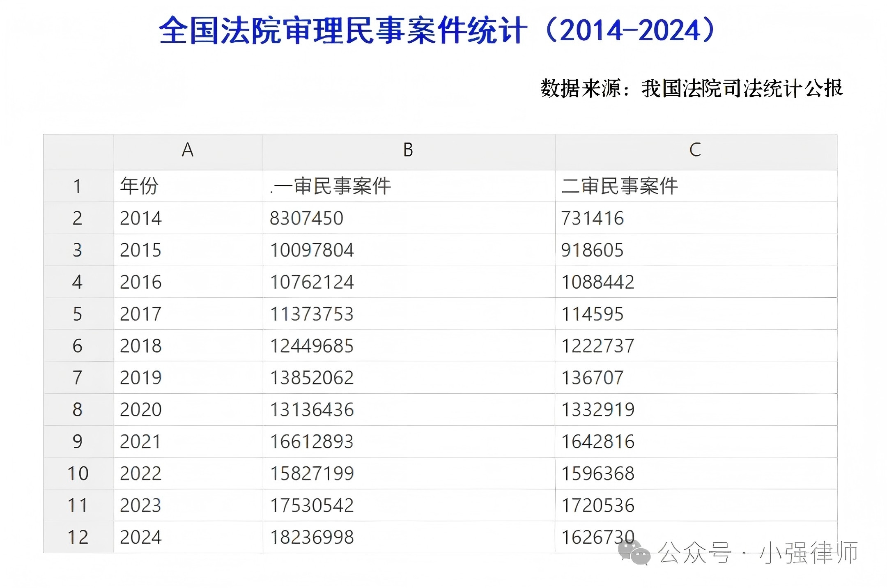The width and height of the screenshot is (887, 588).
Task: Click row 1 header number
Action: pos(78,186)
